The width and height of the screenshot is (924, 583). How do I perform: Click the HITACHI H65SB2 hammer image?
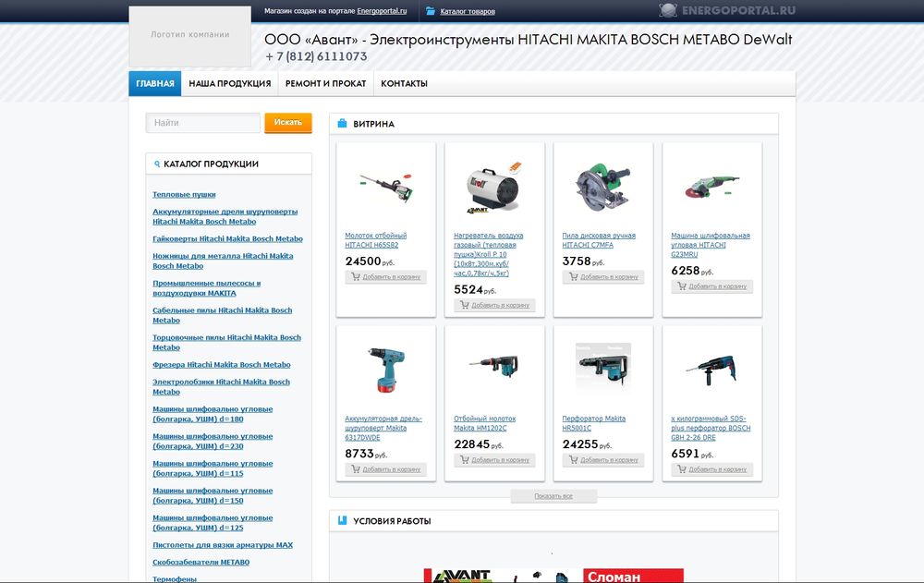tap(386, 187)
